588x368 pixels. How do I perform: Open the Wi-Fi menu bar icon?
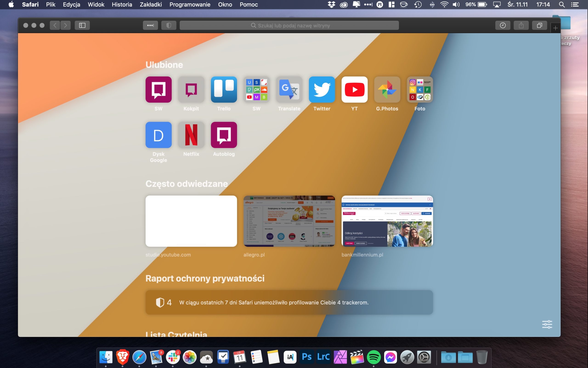[444, 4]
